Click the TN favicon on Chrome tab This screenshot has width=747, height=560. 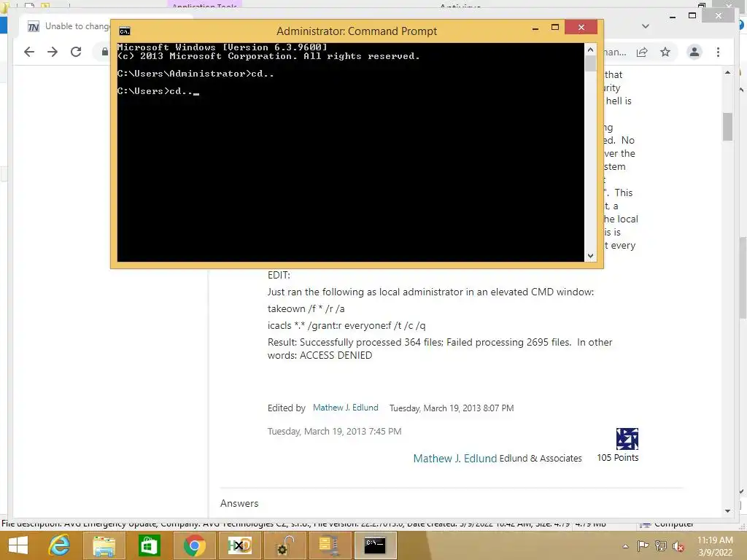click(34, 27)
